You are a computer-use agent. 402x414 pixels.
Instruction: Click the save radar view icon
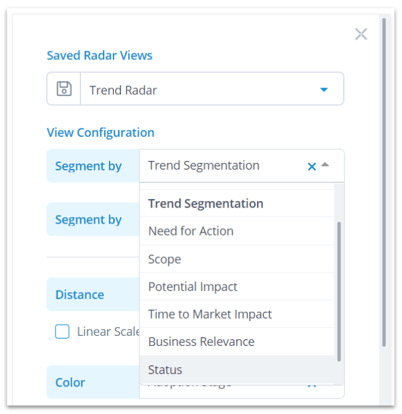point(64,89)
